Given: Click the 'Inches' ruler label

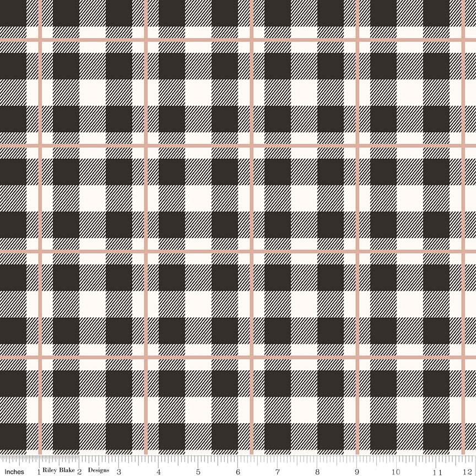Looking at the screenshot, I should coord(14,472).
